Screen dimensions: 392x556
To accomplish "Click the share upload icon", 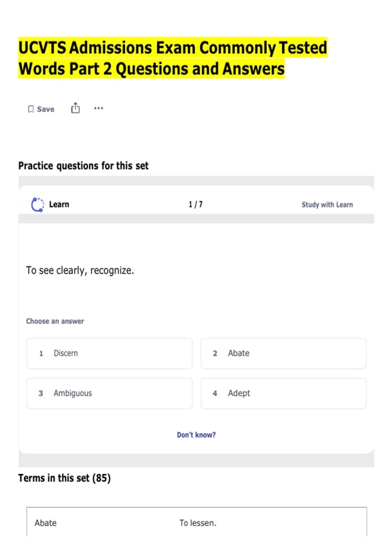I will pos(75,108).
